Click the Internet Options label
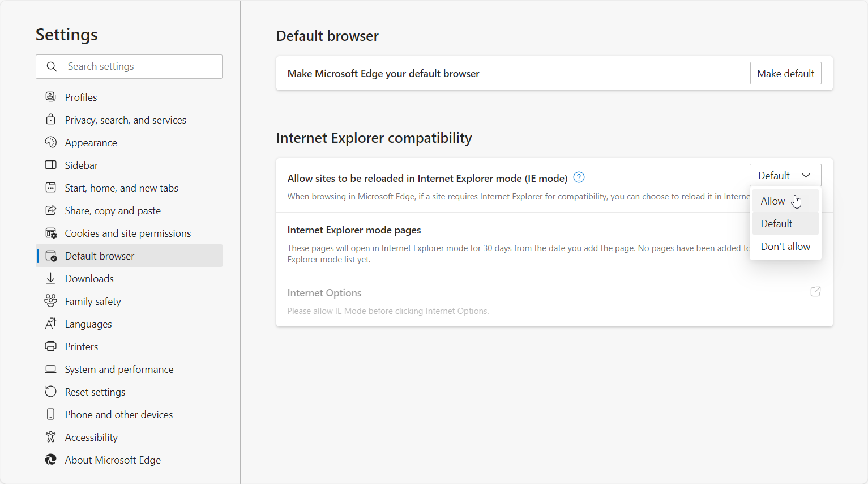Screen dimensions: 868x484 click(324, 293)
